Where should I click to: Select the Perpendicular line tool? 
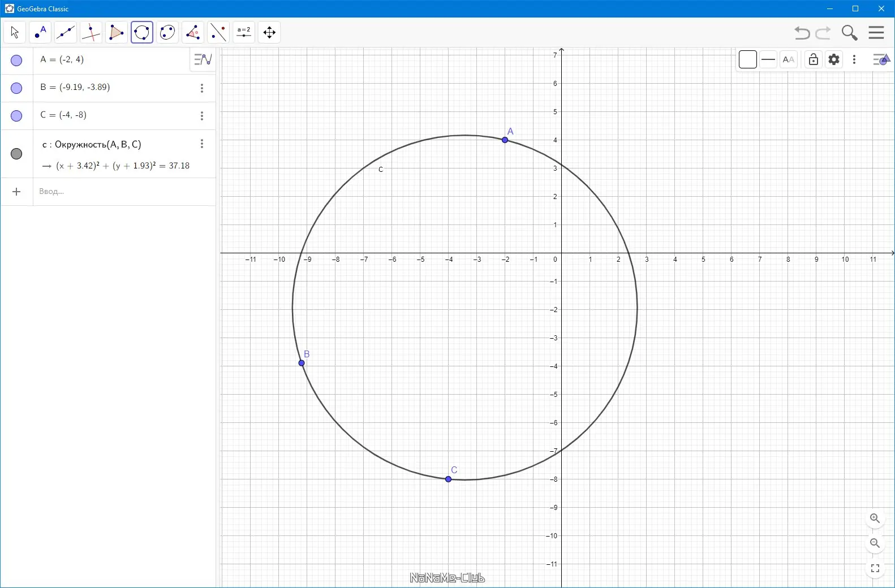coord(91,32)
